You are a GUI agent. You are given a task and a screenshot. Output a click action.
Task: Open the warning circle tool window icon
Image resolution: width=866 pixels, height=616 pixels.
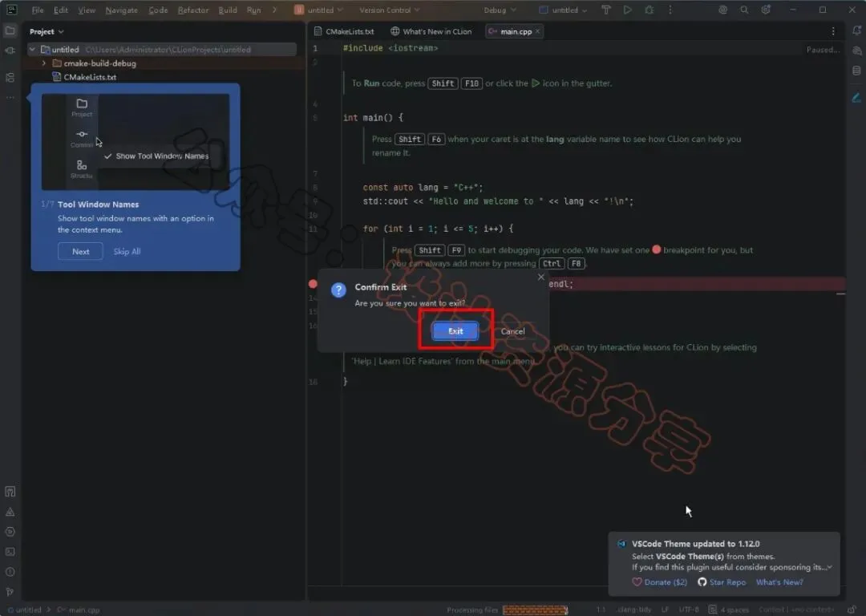point(10,572)
